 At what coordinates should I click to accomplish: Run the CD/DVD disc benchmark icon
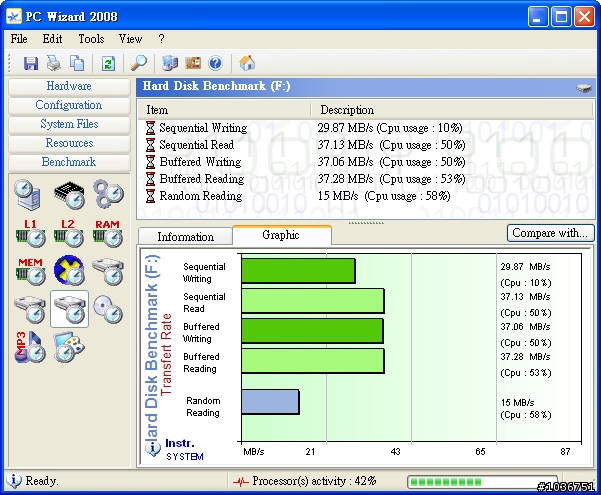(x=108, y=309)
